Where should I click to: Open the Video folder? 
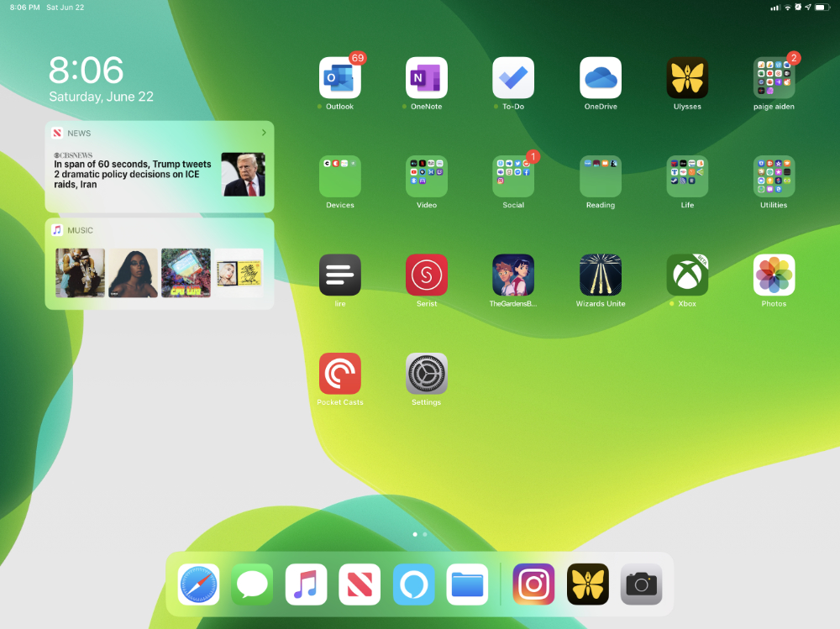point(427,176)
